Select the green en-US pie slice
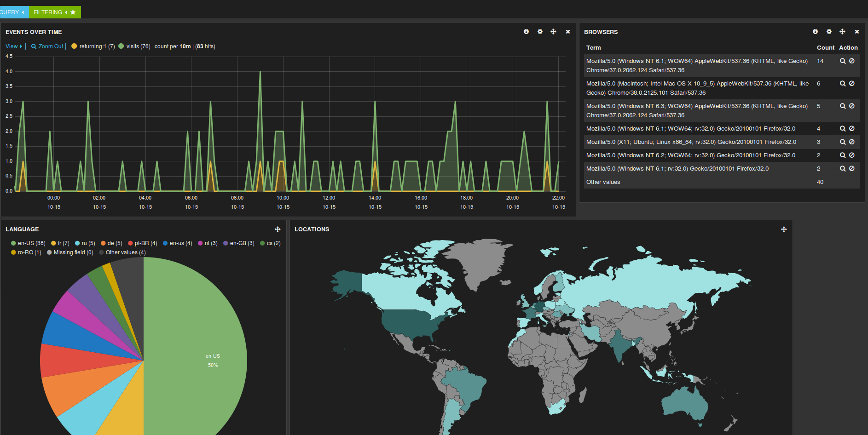This screenshot has height=435, width=868. [x=203, y=349]
